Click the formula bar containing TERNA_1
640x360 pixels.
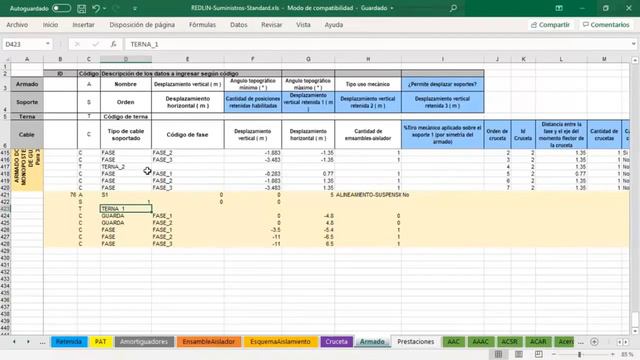pyautogui.click(x=378, y=44)
